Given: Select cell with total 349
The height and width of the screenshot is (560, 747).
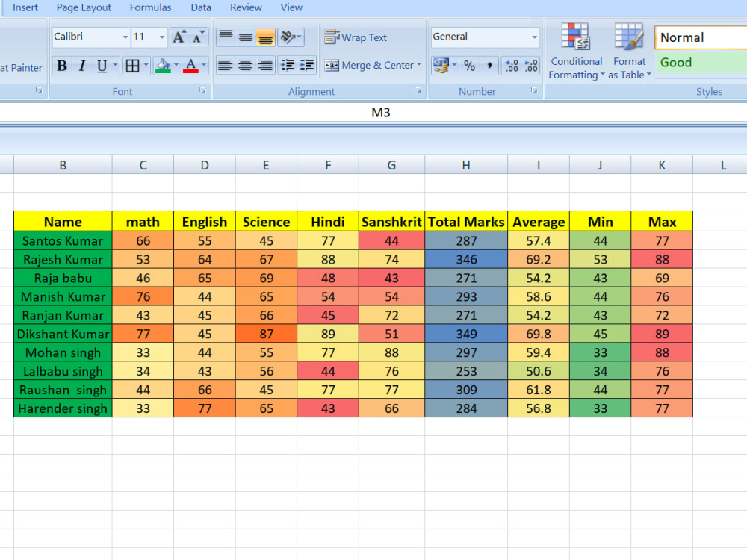Looking at the screenshot, I should [x=466, y=334].
